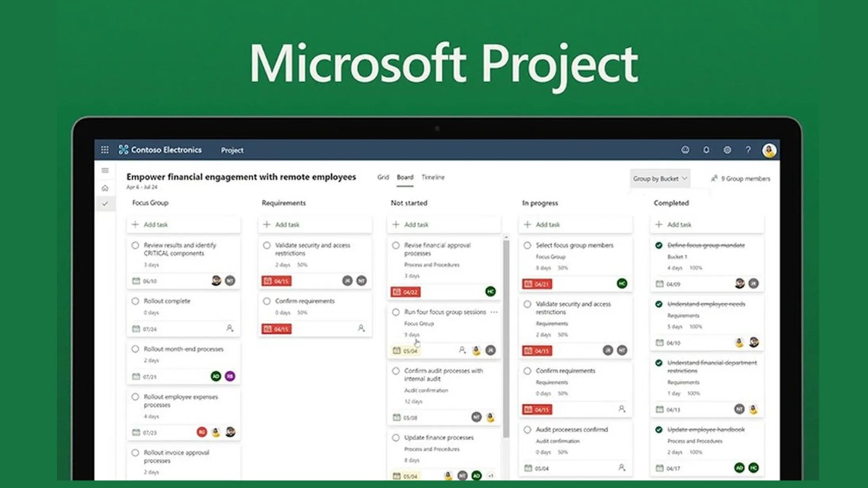Open the notifications bell
Viewport: 868px width, 488px height.
click(x=706, y=150)
